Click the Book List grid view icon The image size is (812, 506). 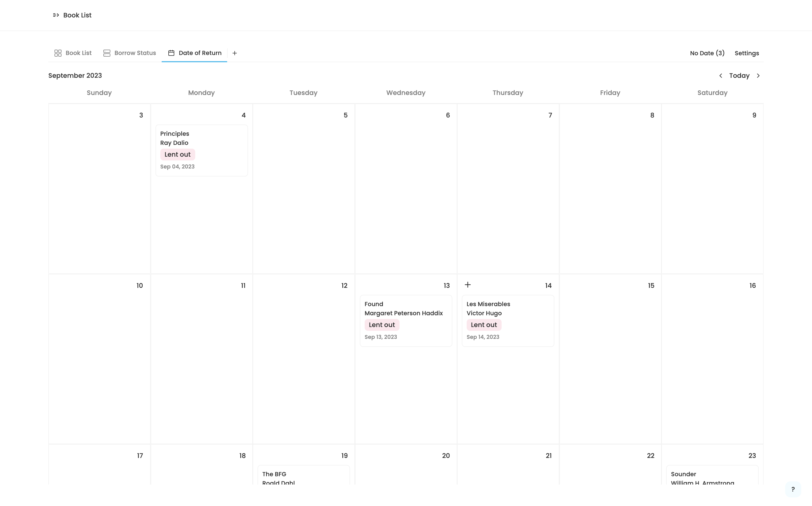coord(58,53)
